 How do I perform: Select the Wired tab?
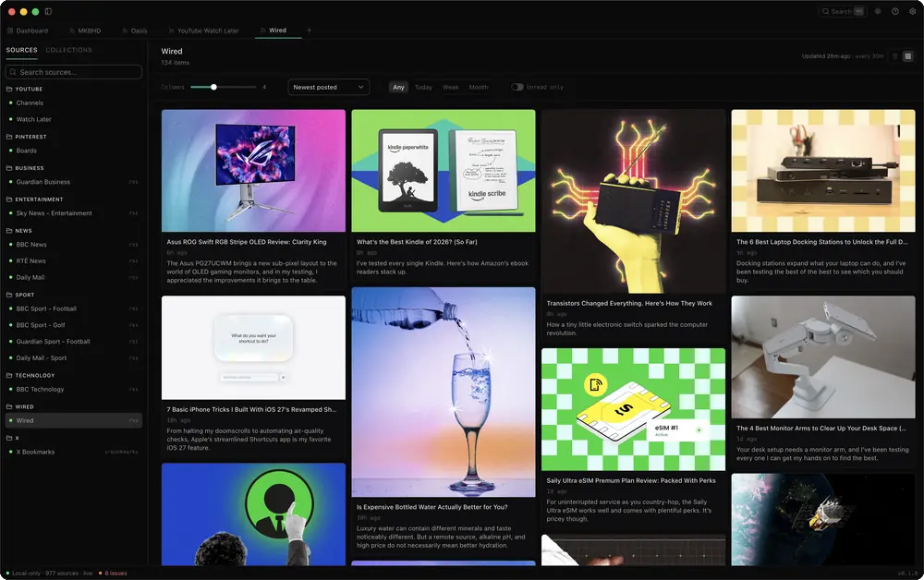(277, 30)
